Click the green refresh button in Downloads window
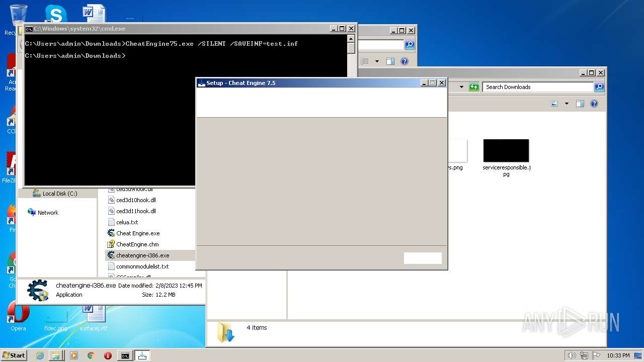 coord(473,87)
